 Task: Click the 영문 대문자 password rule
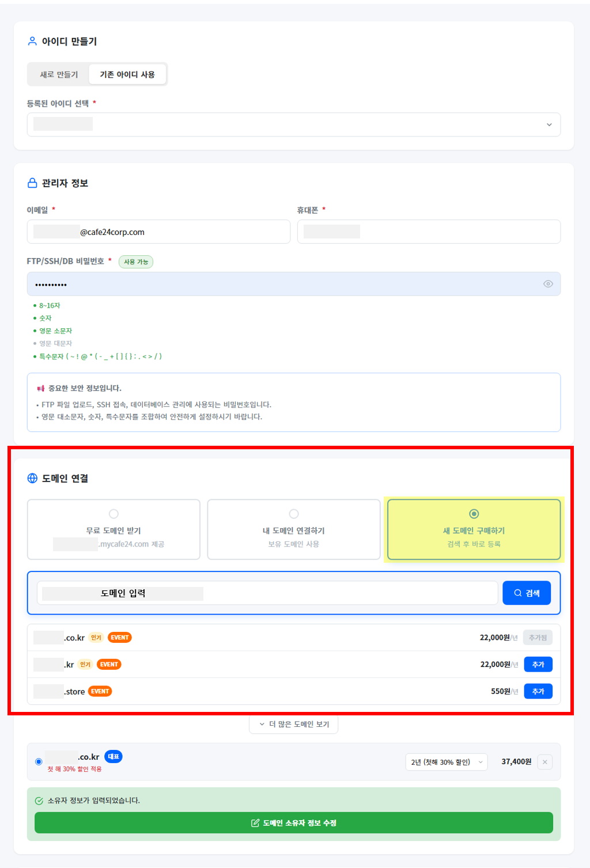[55, 343]
